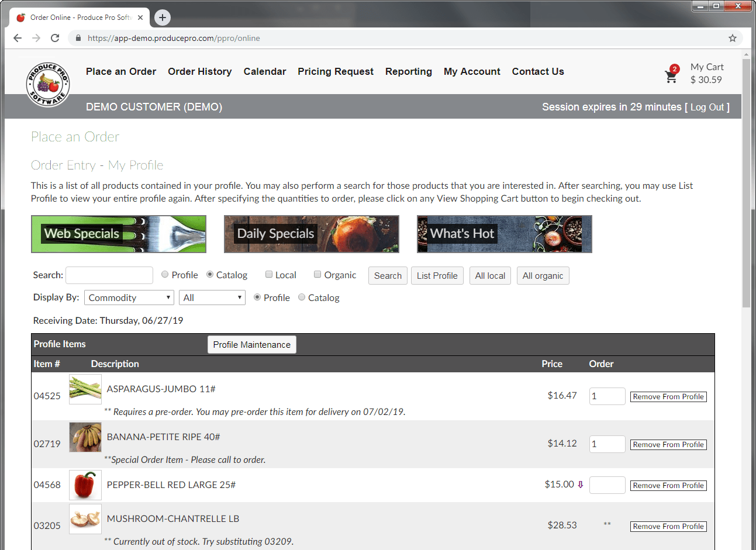Screen dimensions: 756x550
Task: Click the quantity field for ASPARAGUS-JUMBO
Action: point(607,396)
